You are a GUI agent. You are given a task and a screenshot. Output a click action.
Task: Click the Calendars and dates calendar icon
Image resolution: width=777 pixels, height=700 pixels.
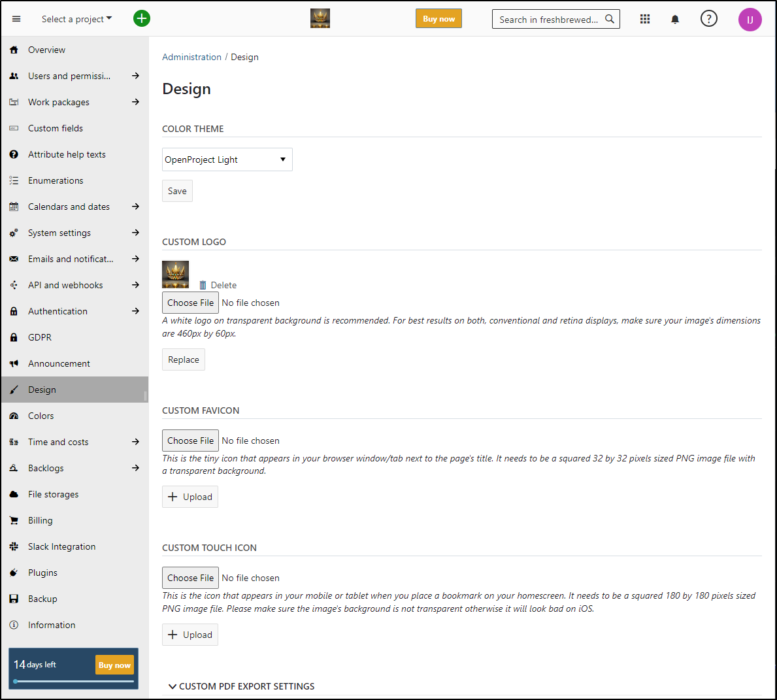pos(14,207)
